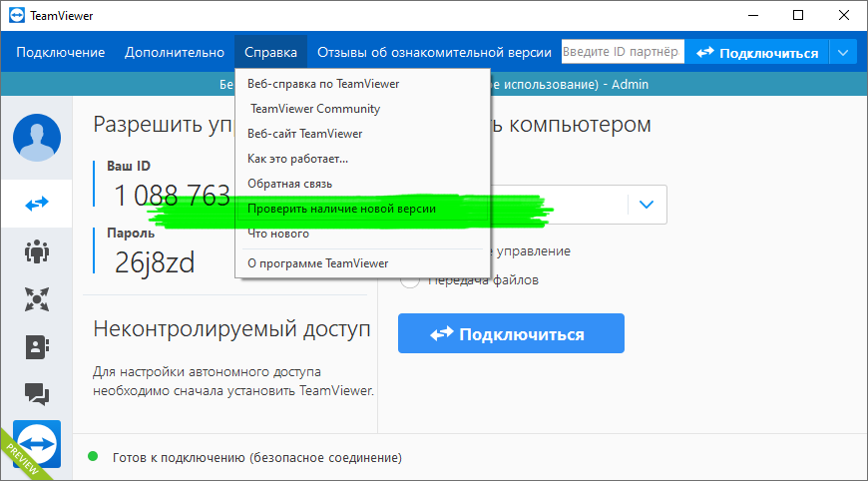868x481 pixels.
Task: Choose О программе TeamViewer entry
Action: coord(362,263)
